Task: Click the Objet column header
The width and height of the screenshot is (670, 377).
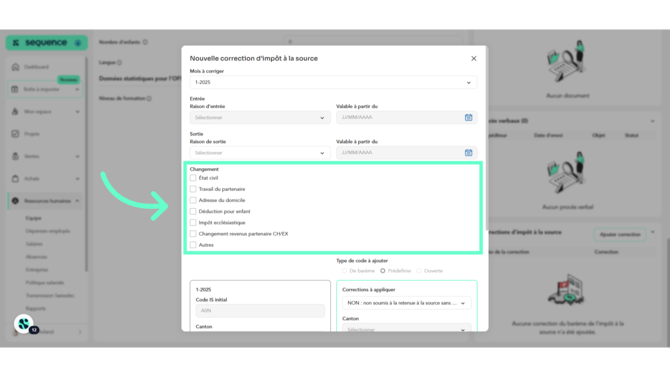Action: [x=598, y=135]
